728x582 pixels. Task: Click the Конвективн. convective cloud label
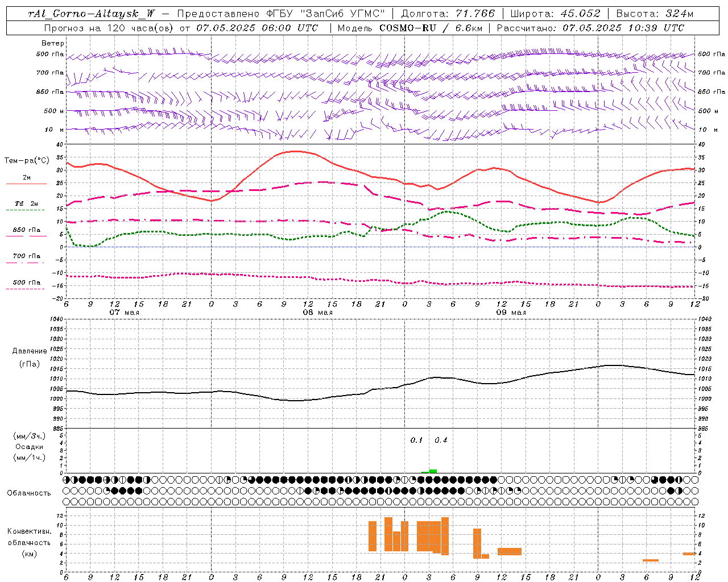[x=30, y=531]
